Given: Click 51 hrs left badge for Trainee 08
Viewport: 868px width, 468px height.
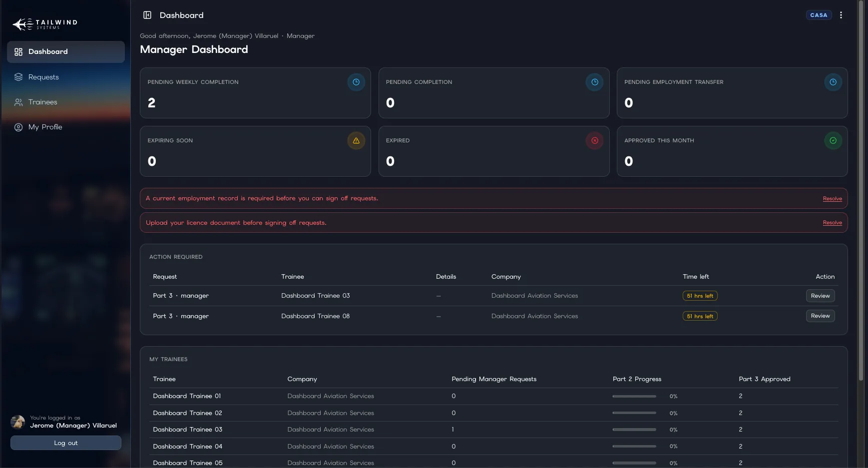Looking at the screenshot, I should coord(700,316).
